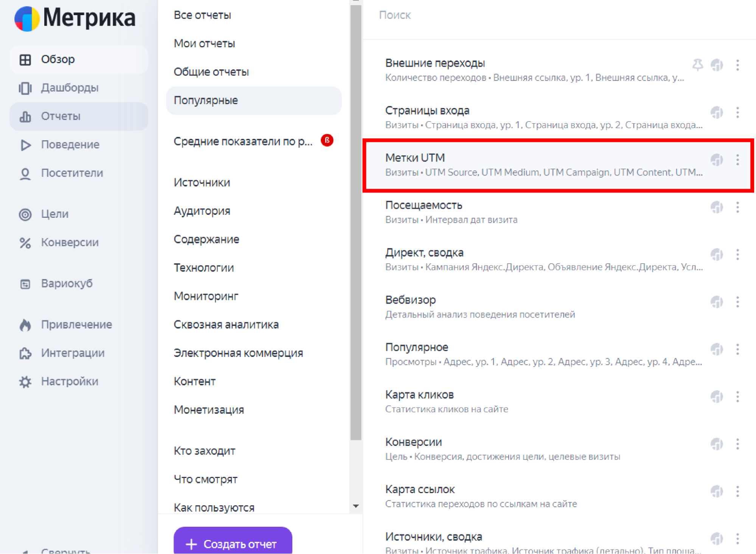Show Общие отчеты list
Viewport: 756px width, 554px height.
click(x=211, y=72)
